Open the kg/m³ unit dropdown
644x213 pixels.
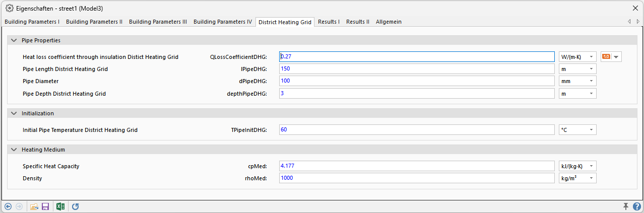(x=577, y=178)
